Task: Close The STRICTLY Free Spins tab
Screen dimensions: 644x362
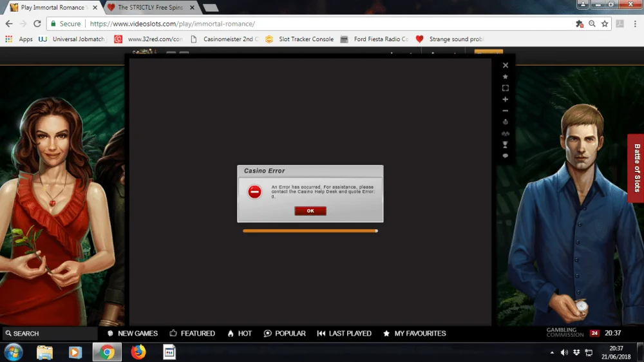Action: (x=192, y=7)
